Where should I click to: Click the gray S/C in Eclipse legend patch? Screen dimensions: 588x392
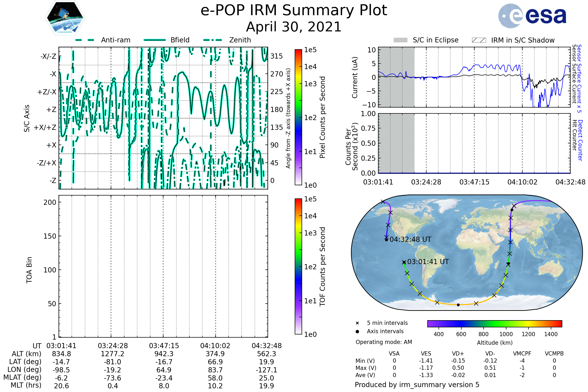(401, 40)
